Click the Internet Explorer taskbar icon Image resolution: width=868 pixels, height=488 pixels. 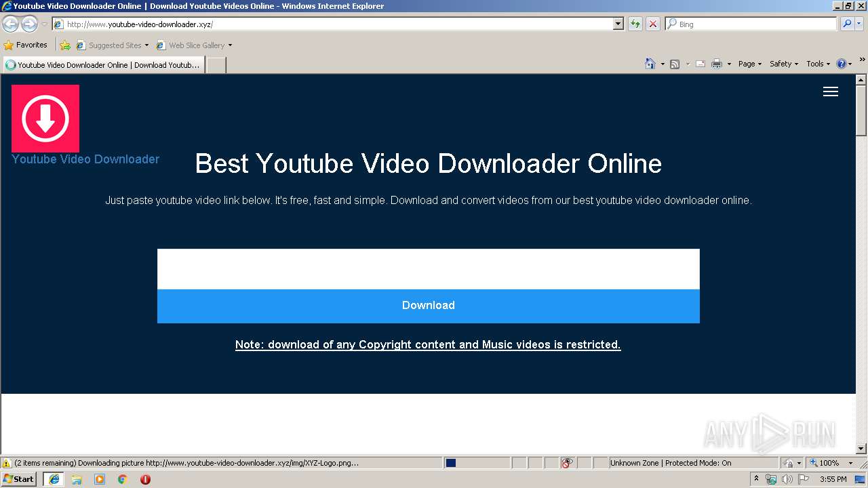[x=54, y=479]
